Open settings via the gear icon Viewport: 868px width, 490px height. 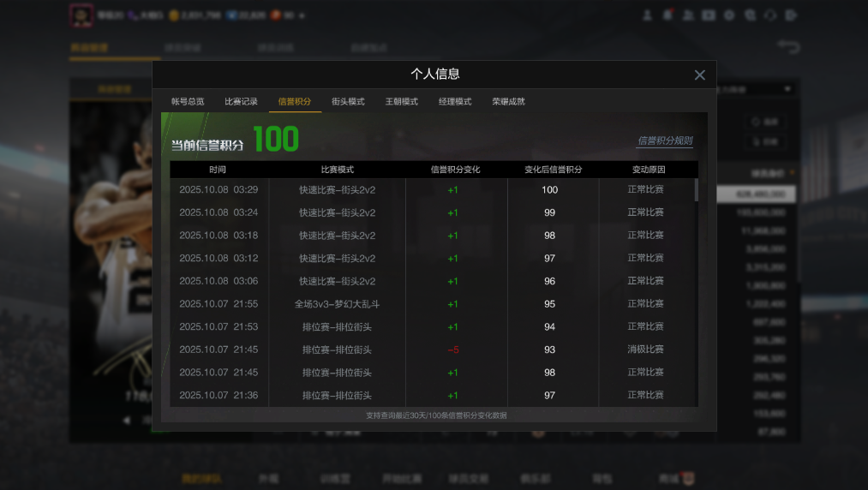pyautogui.click(x=729, y=15)
